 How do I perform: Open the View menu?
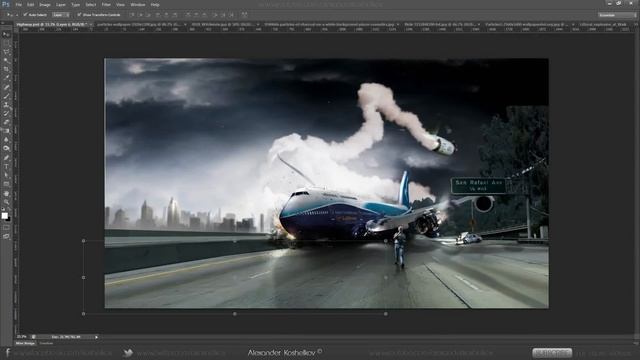[x=120, y=5]
